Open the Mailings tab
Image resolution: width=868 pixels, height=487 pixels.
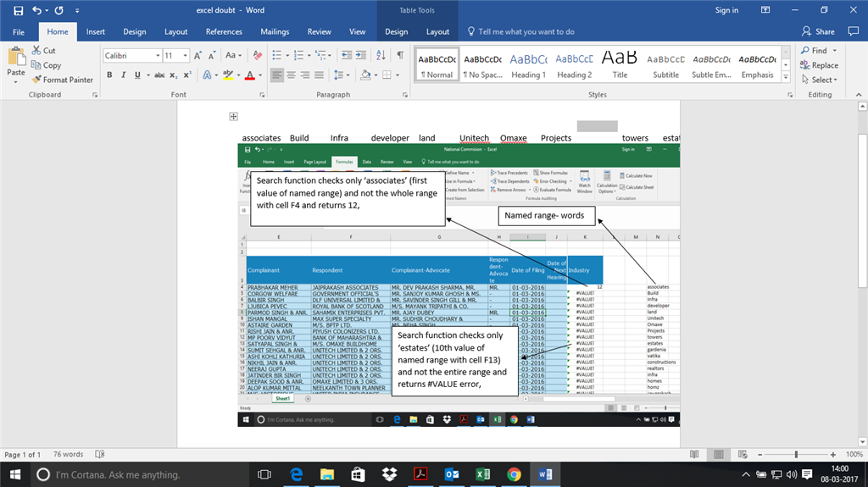pos(275,31)
